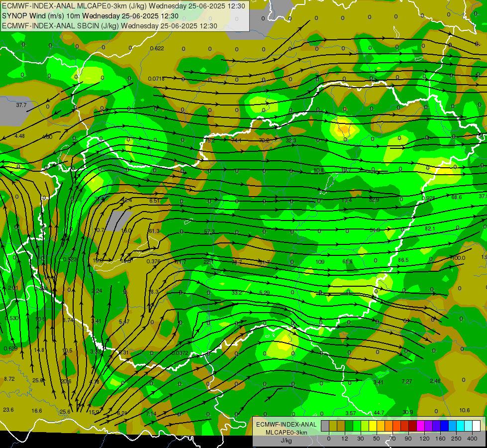The width and height of the screenshot is (487, 448).
Task: Select the SYNOP Wind (m/s) 10m header line
Action: point(90,16)
